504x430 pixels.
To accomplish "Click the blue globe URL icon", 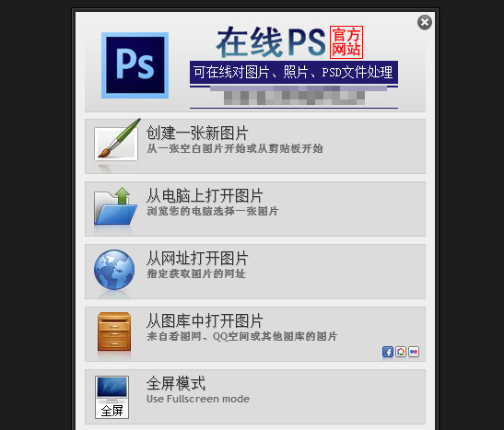I will (x=114, y=270).
